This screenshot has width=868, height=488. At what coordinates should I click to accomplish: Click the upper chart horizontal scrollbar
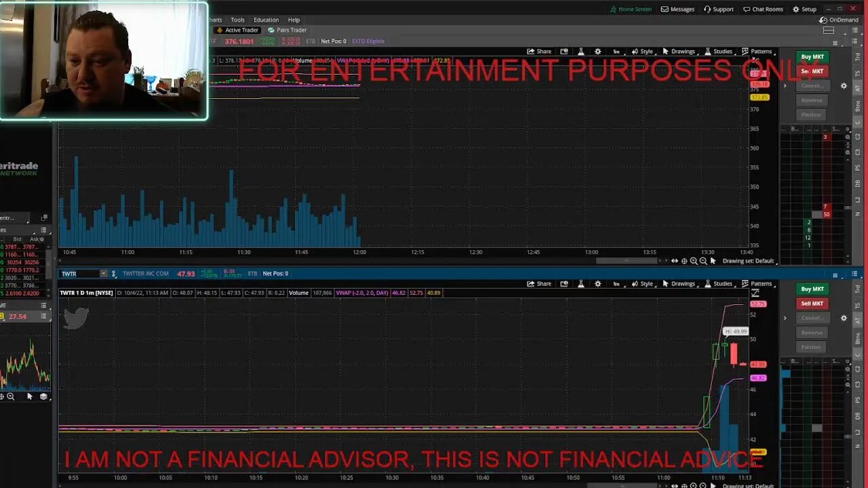[627, 261]
